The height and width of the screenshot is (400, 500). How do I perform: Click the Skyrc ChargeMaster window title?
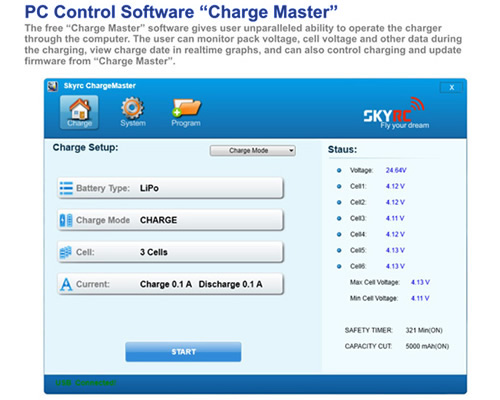pyautogui.click(x=100, y=86)
